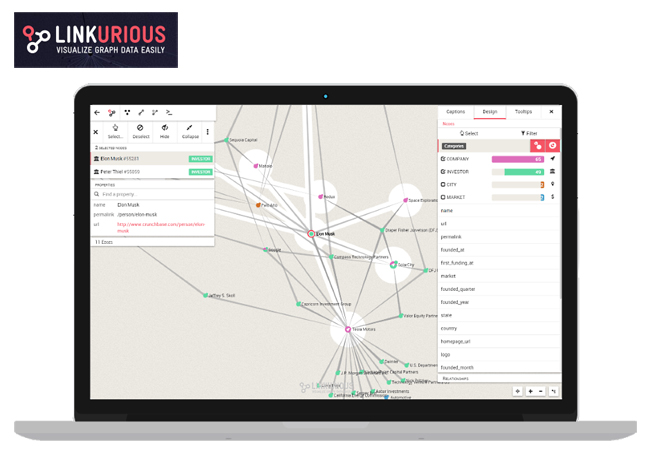Click the branching path icon in toolbar
650x449 pixels.
click(155, 112)
